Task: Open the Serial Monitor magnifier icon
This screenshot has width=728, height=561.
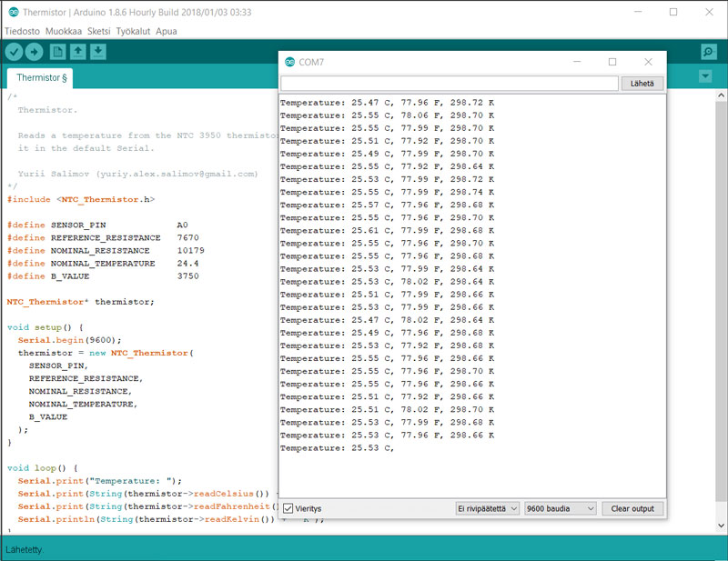Action: pyautogui.click(x=709, y=52)
